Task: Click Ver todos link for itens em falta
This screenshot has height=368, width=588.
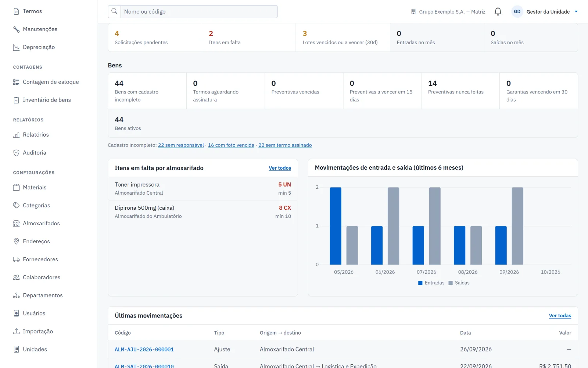Action: (x=280, y=168)
